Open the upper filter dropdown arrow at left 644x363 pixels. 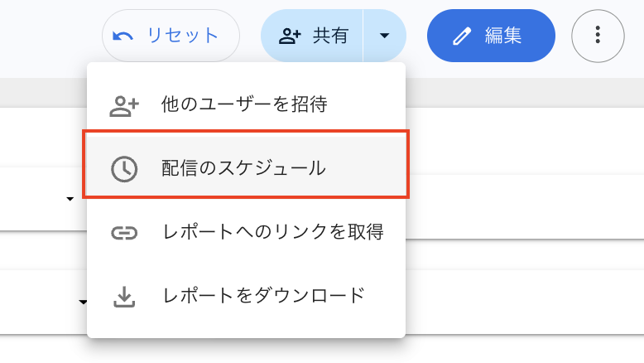coord(70,199)
